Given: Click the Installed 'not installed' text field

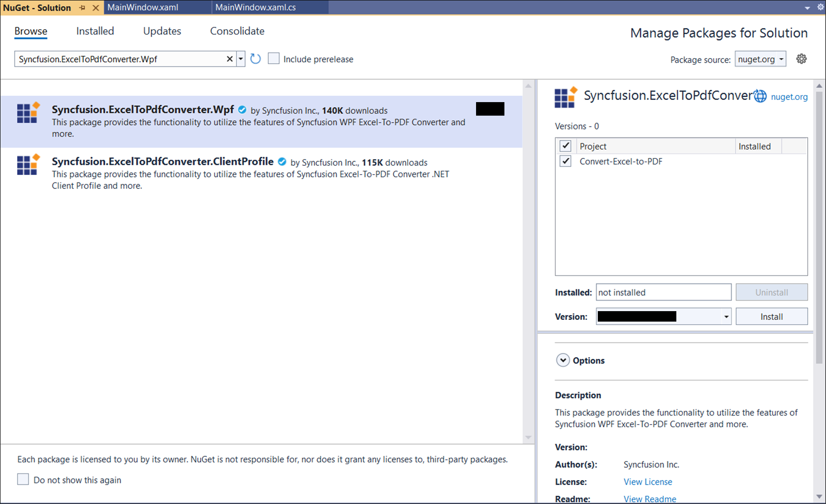Looking at the screenshot, I should [664, 292].
